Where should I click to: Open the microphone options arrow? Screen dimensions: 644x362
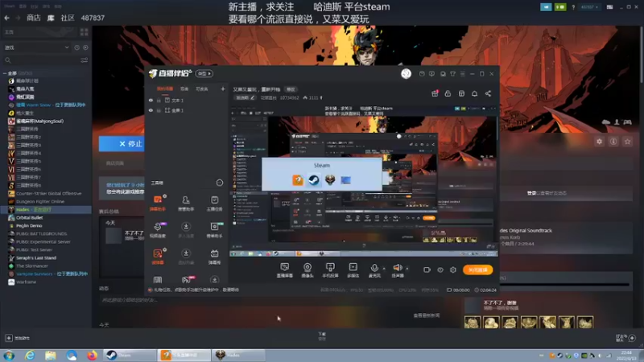pos(384,269)
